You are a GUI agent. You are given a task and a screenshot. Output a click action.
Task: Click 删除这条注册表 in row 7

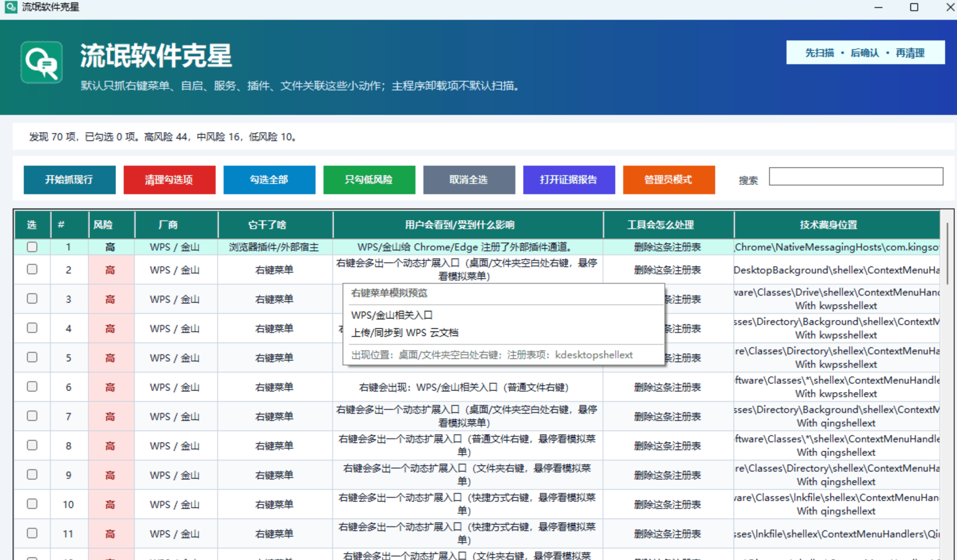(x=668, y=417)
